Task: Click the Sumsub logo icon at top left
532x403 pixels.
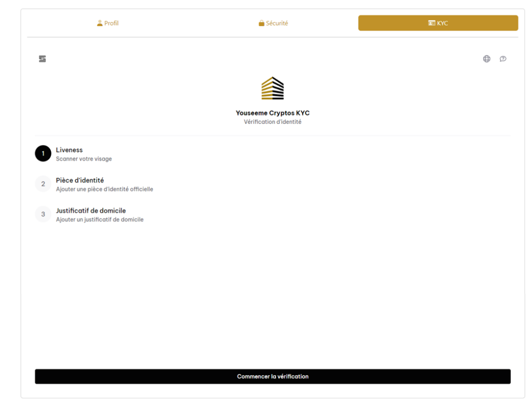Action: point(43,59)
